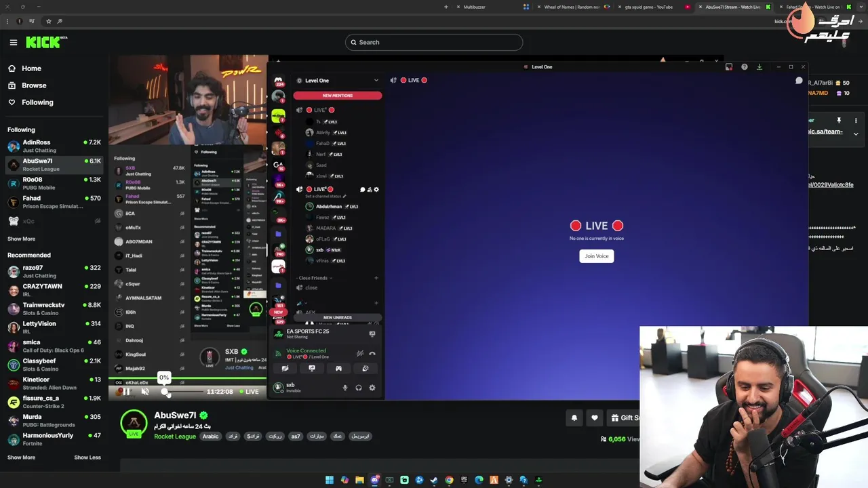Open Discord help icon
868x488 pixels.
(745, 67)
